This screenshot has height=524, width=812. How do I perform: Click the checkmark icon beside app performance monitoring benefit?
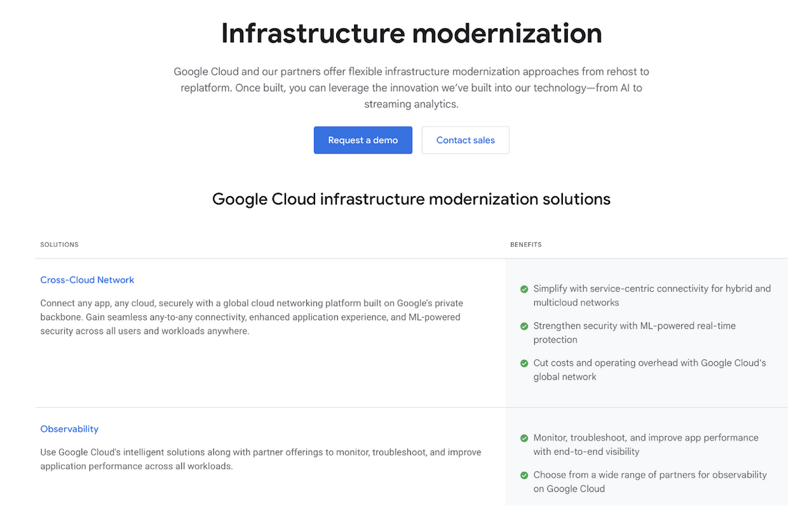pyautogui.click(x=524, y=438)
